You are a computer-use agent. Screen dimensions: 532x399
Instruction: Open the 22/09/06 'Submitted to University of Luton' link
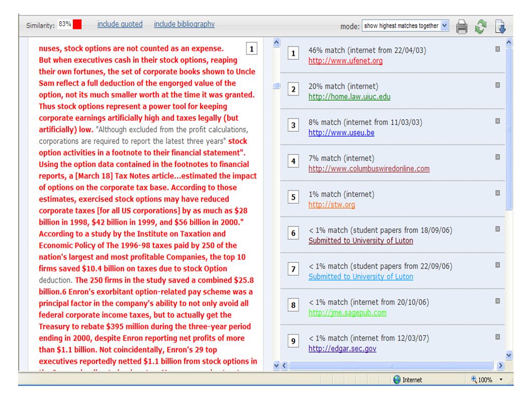(x=361, y=277)
